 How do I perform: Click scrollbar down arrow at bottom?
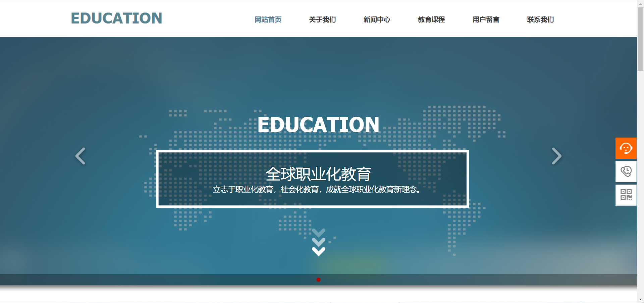click(640, 299)
